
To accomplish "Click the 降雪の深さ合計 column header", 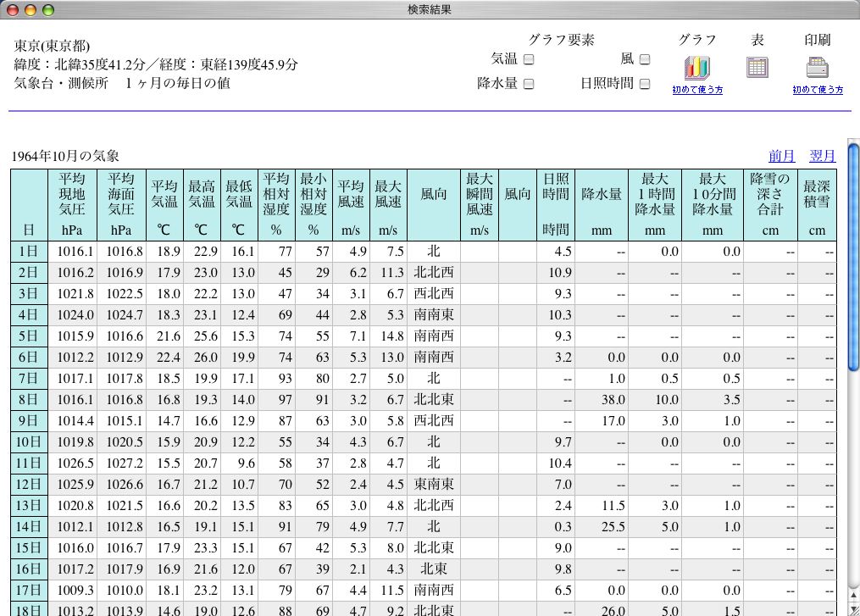I will pos(770,205).
